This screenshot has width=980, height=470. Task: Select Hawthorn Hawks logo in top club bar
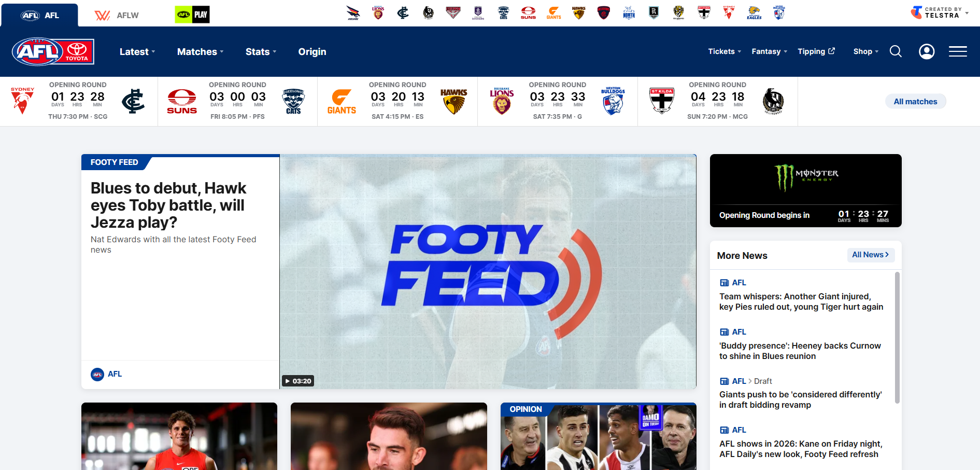[x=579, y=13]
